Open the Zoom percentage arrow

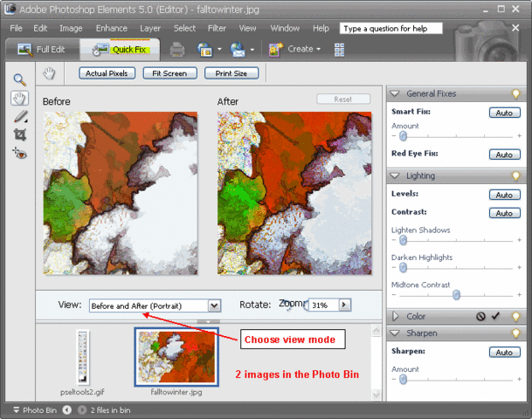(x=344, y=305)
